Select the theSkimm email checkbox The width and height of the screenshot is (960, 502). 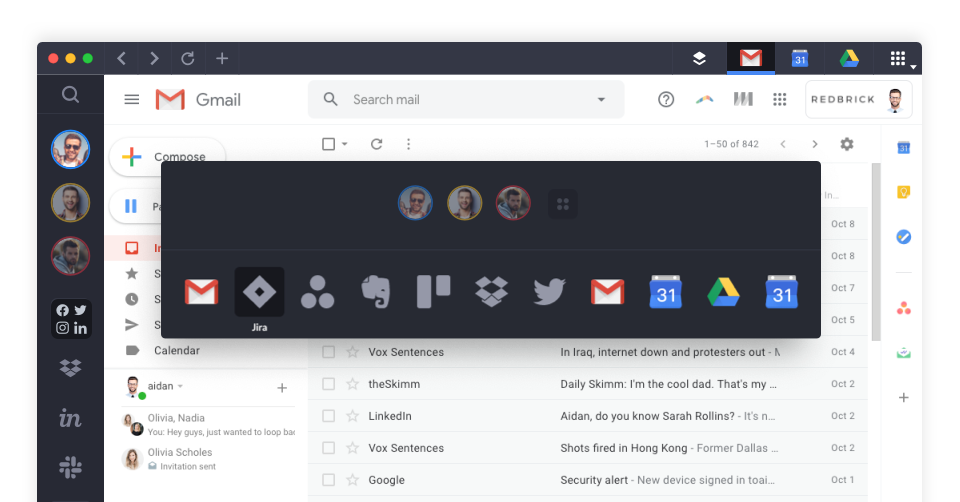click(329, 384)
